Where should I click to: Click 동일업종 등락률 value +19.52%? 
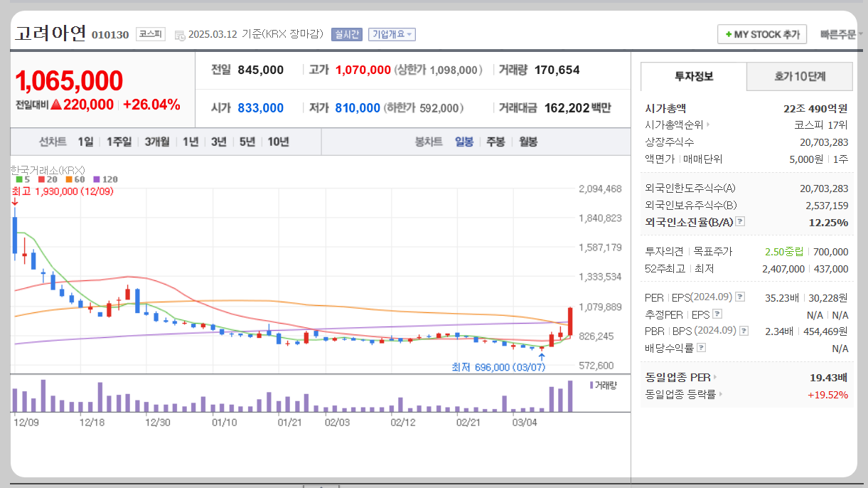pos(827,394)
